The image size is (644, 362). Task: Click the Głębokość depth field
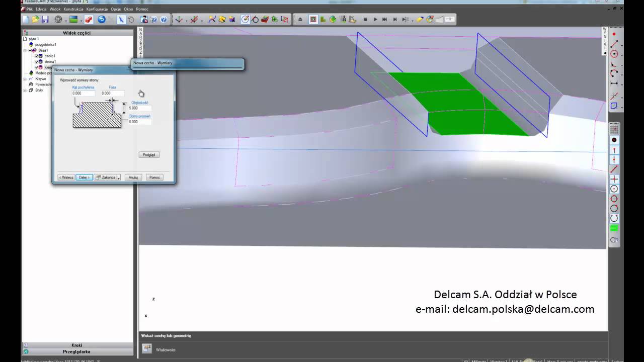pos(140,108)
